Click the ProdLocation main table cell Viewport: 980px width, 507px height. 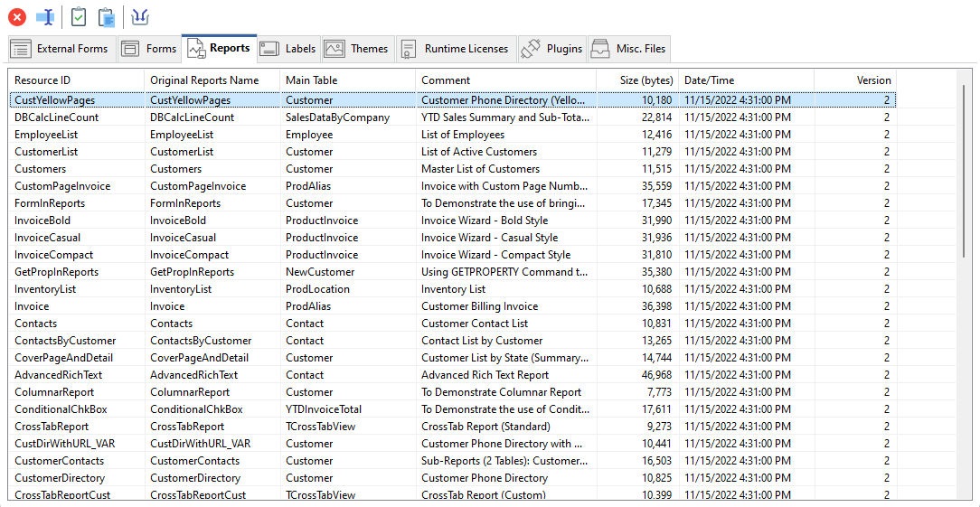317,289
